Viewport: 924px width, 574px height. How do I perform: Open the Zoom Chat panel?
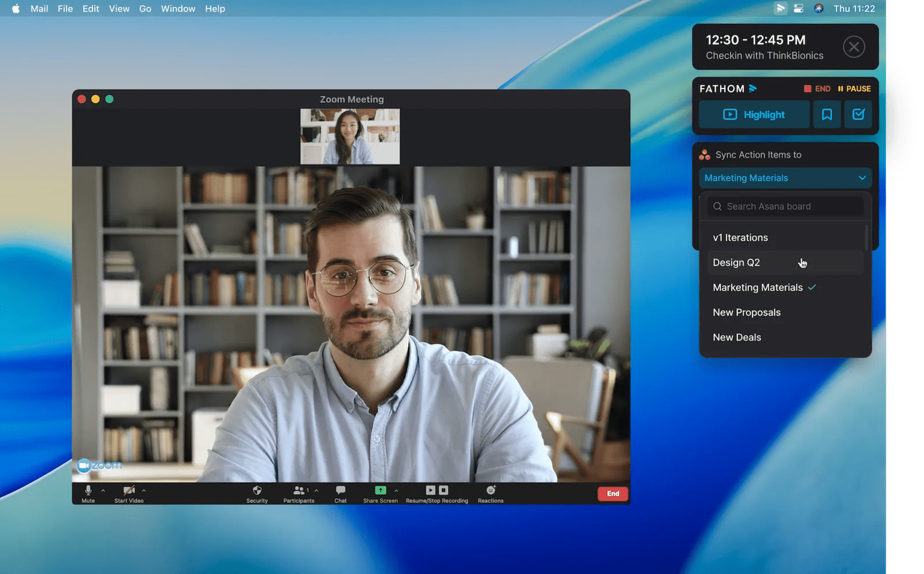pyautogui.click(x=340, y=491)
